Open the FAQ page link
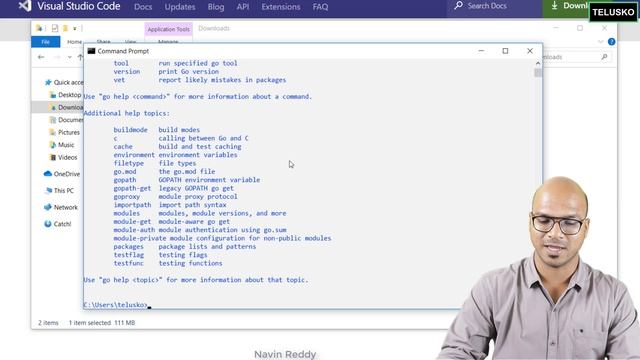 (320, 7)
